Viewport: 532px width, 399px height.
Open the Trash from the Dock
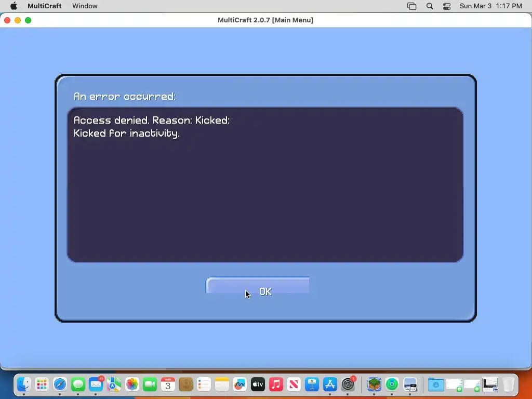coord(508,384)
